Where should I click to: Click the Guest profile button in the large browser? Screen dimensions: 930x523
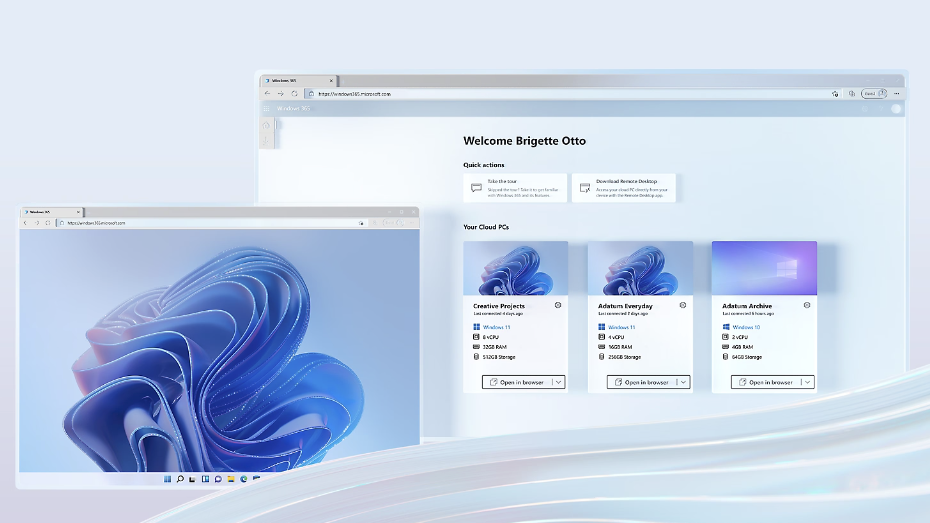[x=874, y=94]
